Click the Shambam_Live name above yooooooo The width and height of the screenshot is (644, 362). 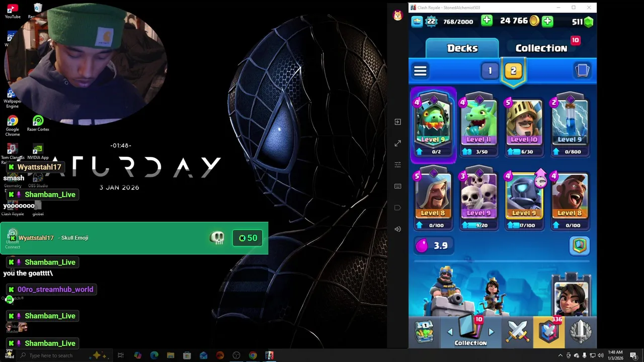click(50, 195)
